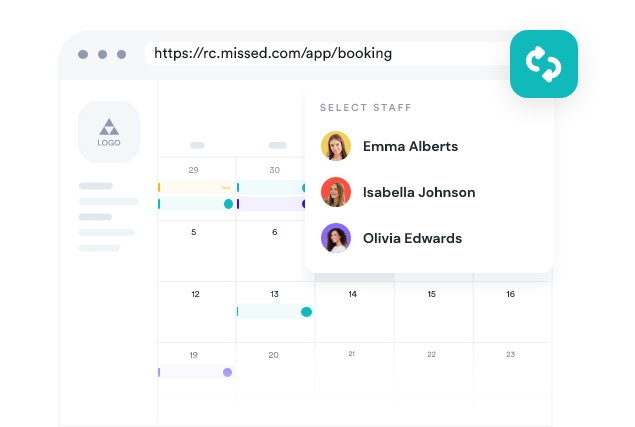
Task: Click Isabella Johnson's avatar photo
Action: pyautogui.click(x=336, y=192)
